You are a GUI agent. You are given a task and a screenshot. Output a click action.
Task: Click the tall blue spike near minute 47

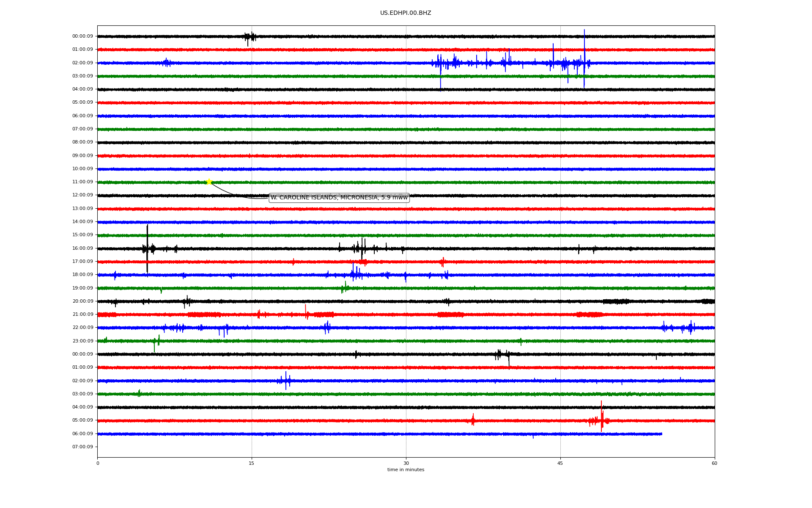pyautogui.click(x=584, y=55)
